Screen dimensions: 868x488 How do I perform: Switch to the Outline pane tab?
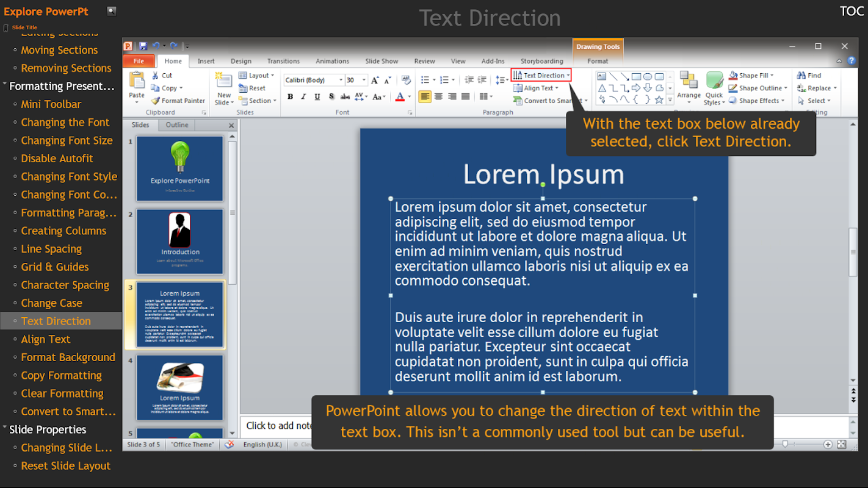point(177,124)
